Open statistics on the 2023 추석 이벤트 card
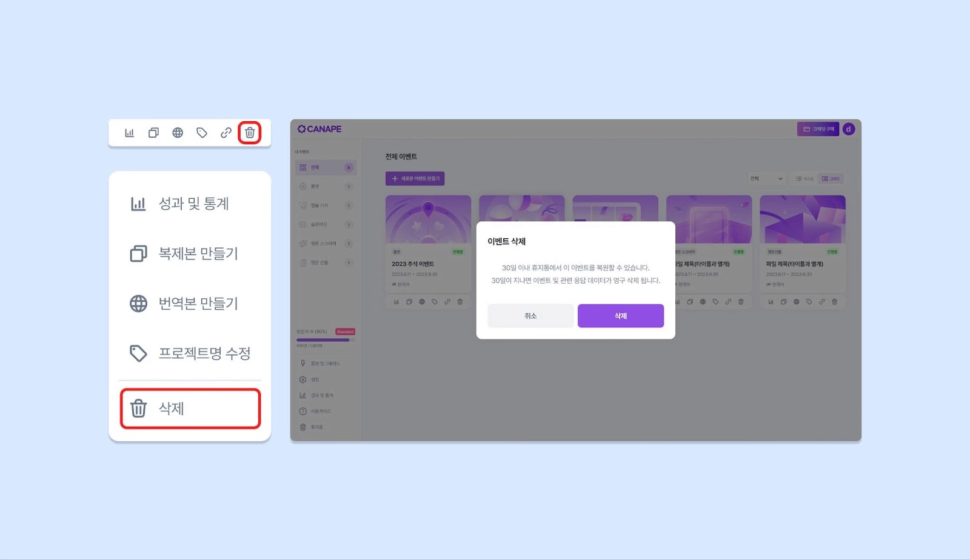 (396, 302)
